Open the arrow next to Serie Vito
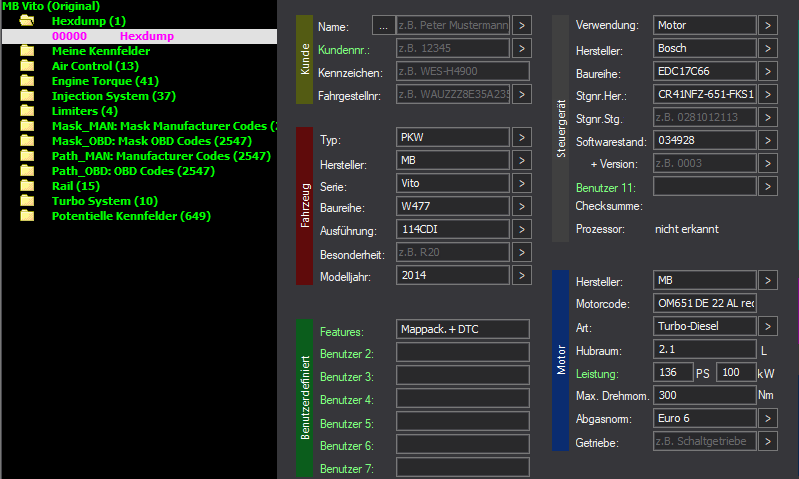The image size is (799, 479). click(522, 183)
